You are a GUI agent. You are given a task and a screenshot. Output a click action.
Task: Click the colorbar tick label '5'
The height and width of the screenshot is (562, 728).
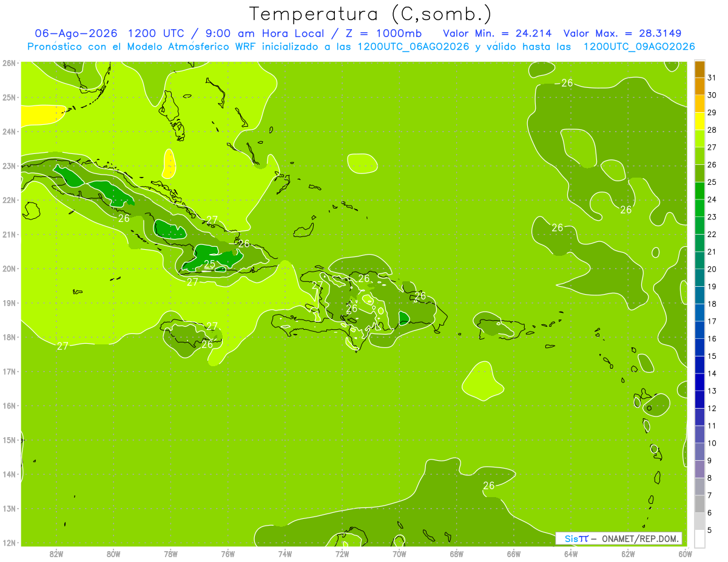tap(710, 530)
